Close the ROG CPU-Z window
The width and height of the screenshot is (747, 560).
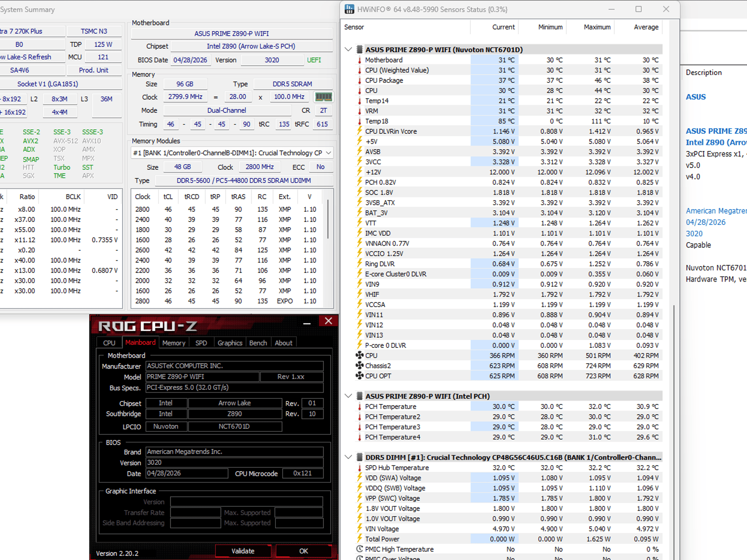click(x=328, y=321)
